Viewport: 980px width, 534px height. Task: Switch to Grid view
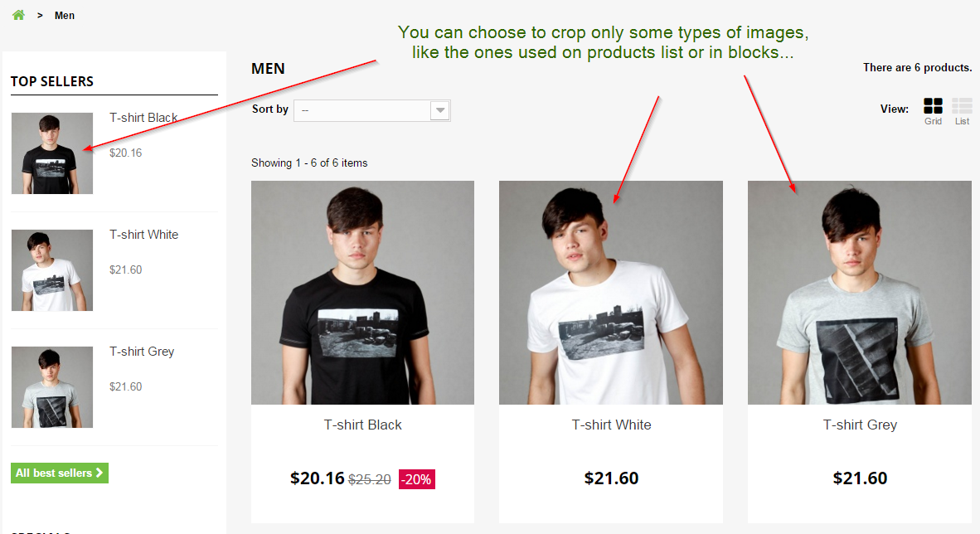[x=933, y=106]
